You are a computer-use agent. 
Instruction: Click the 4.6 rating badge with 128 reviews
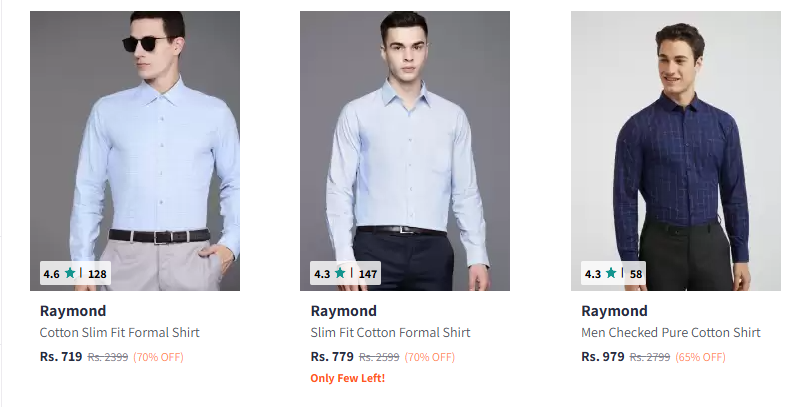tap(75, 273)
